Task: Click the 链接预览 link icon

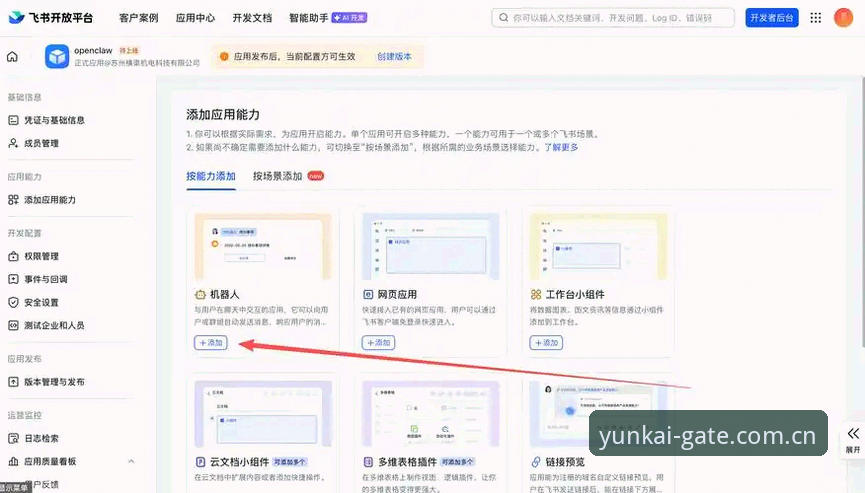Action: pyautogui.click(x=536, y=462)
